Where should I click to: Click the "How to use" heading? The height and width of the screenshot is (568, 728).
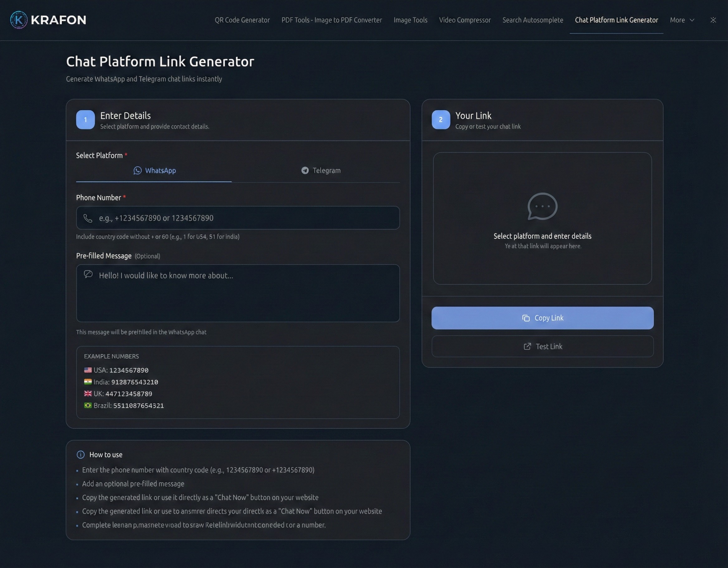(x=106, y=455)
